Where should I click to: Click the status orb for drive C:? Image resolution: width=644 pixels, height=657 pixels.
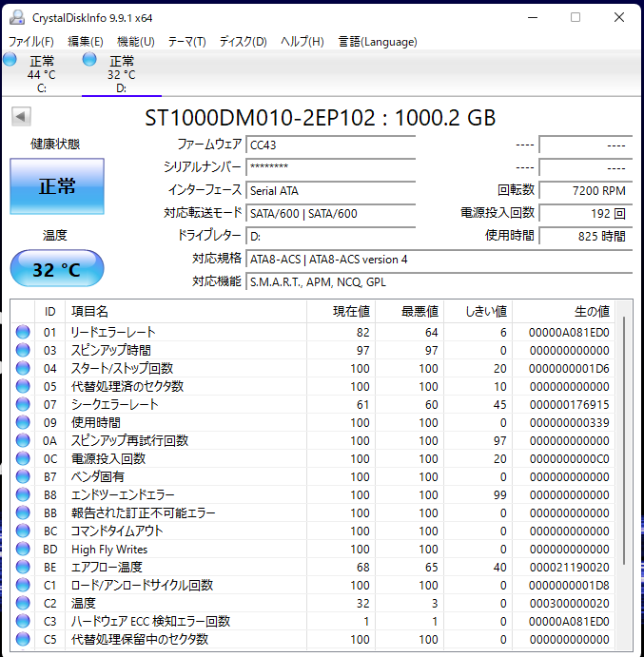click(x=10, y=60)
